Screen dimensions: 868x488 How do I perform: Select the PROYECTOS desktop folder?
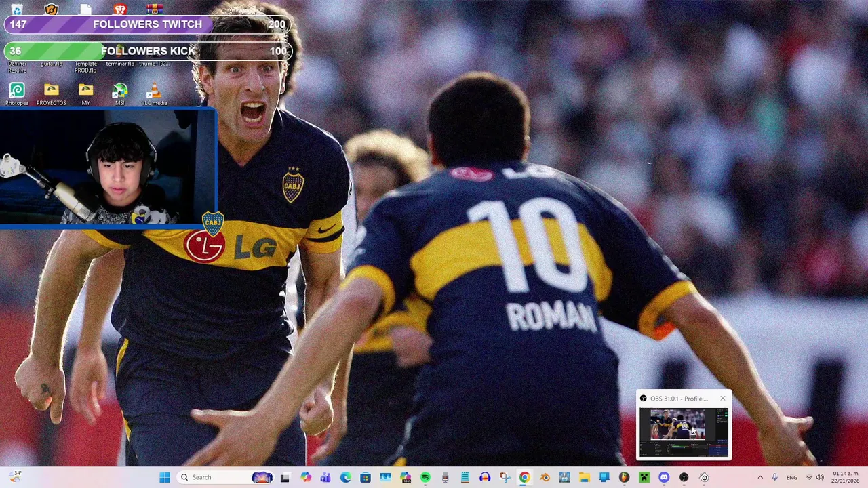pyautogui.click(x=52, y=94)
